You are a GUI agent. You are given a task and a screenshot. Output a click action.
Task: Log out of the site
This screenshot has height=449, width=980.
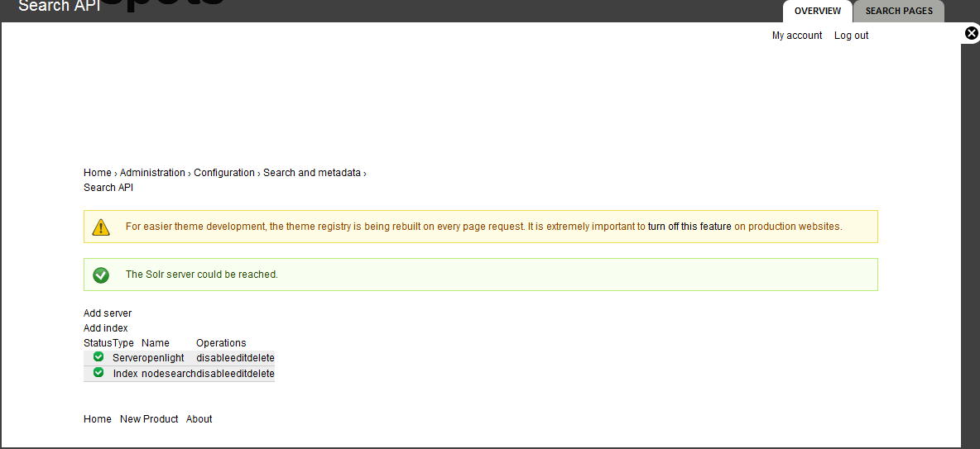(x=851, y=36)
